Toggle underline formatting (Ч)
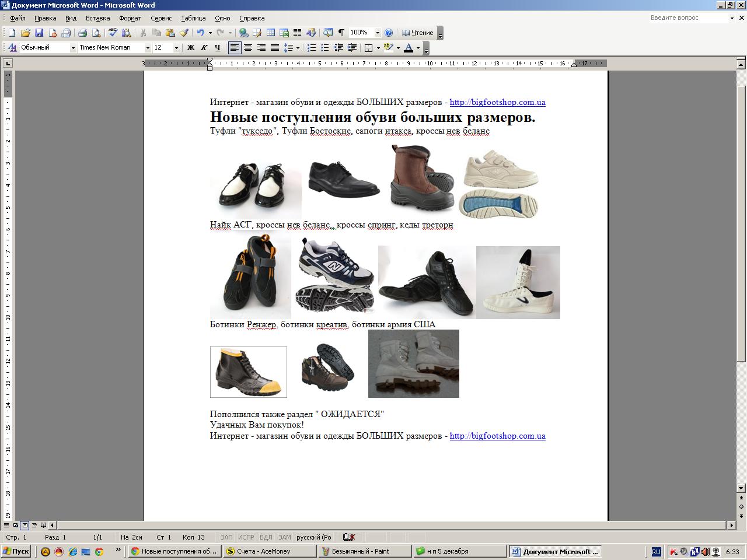 [x=217, y=48]
